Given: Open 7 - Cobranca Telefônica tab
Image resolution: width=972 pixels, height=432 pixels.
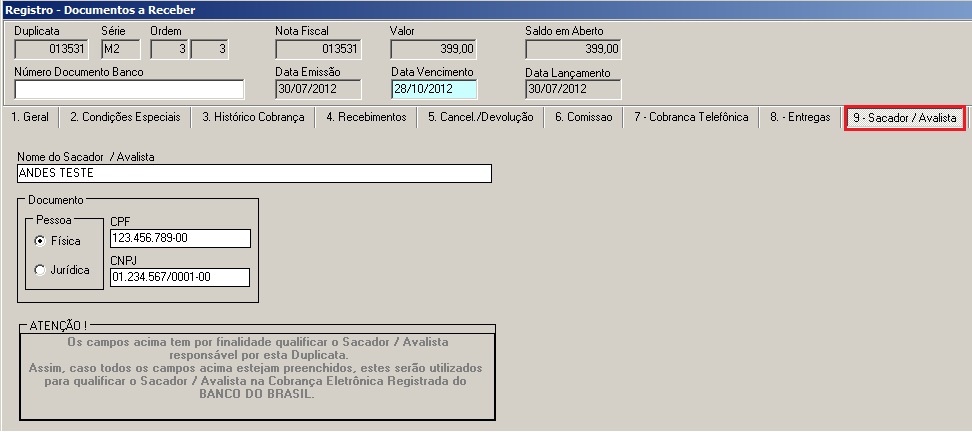Looking at the screenshot, I should coord(691,117).
